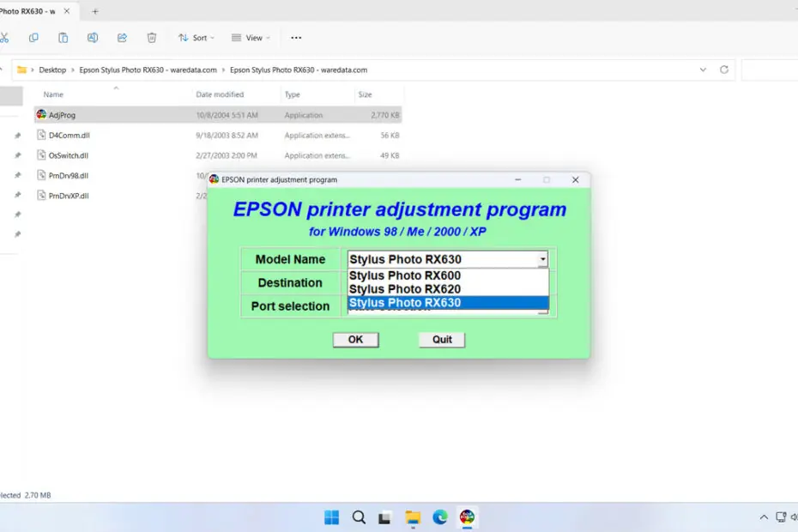Select the PrnDrvXP.dll file

tap(70, 196)
